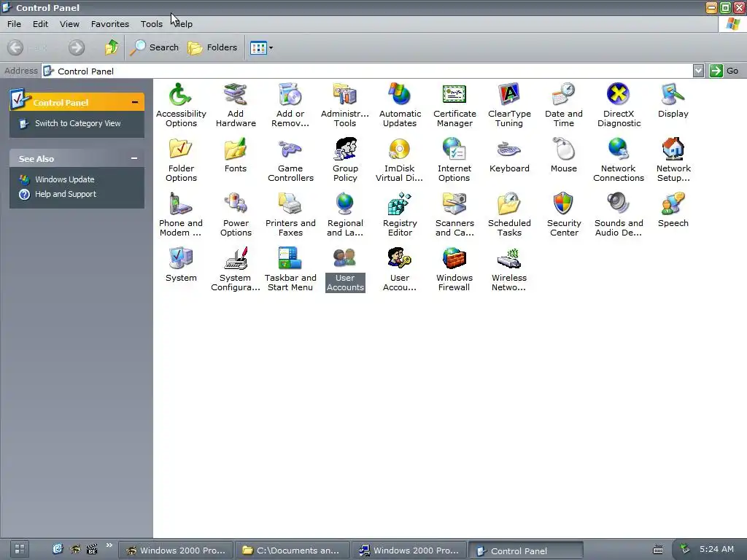The image size is (747, 560).
Task: Select ClearType Tuning icon
Action: coord(509,105)
